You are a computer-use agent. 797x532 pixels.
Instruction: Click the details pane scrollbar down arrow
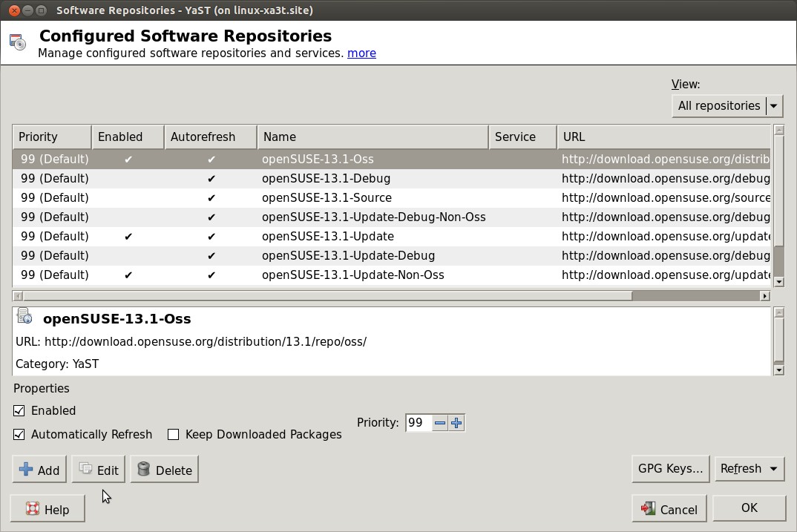[x=778, y=370]
